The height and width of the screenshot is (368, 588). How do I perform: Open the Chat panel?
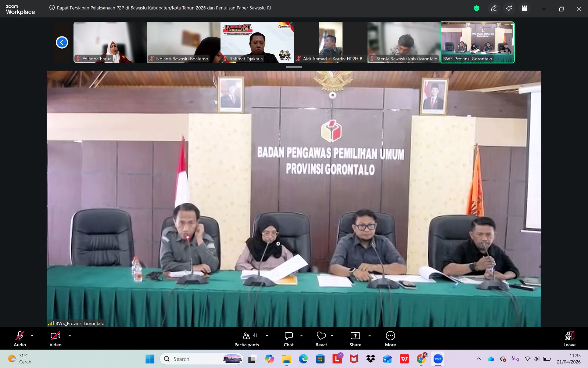click(288, 339)
